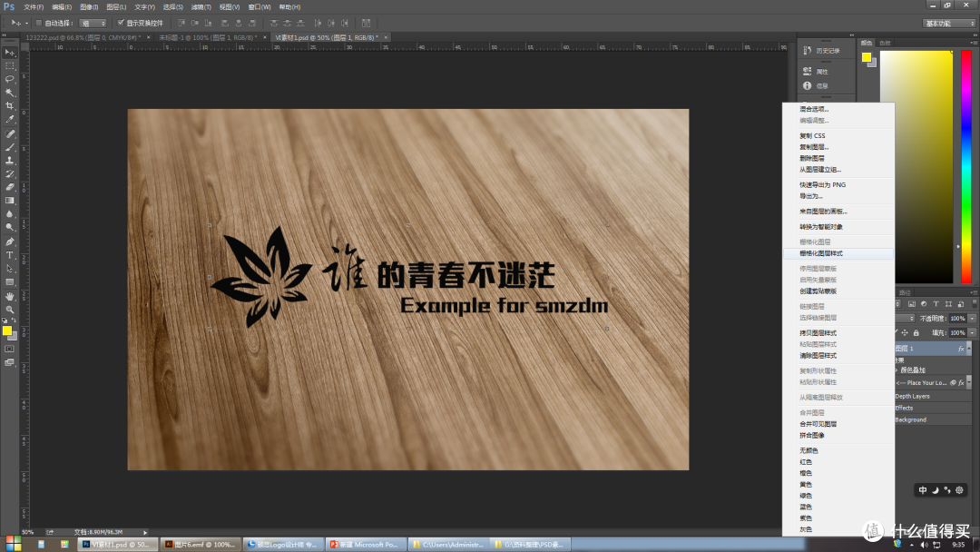The image size is (980, 552).
Task: Select the Brush tool
Action: [9, 148]
